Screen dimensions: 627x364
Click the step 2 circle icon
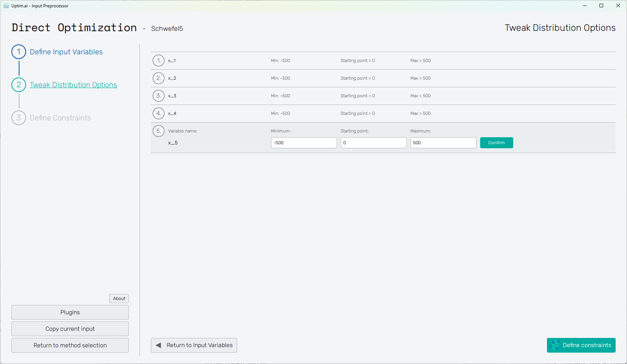19,85
